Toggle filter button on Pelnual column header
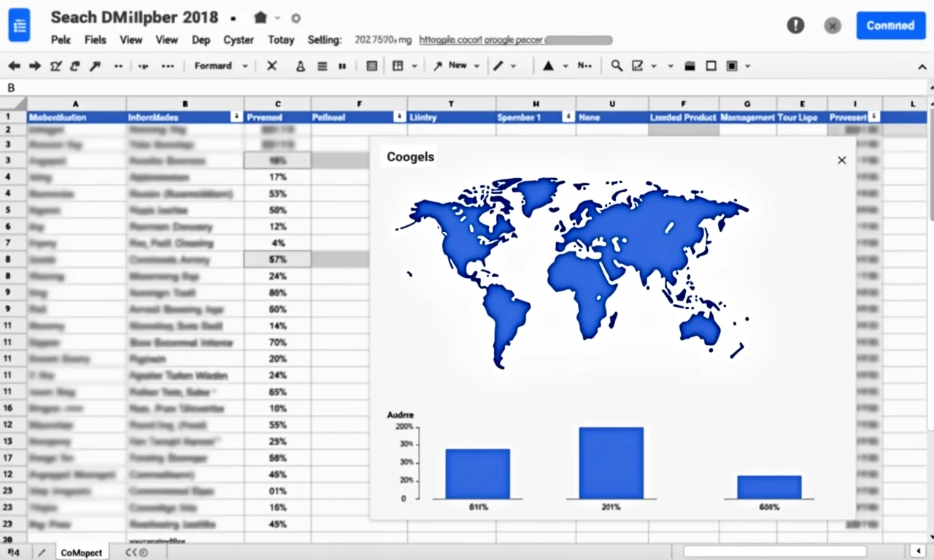The image size is (934, 560). click(399, 117)
